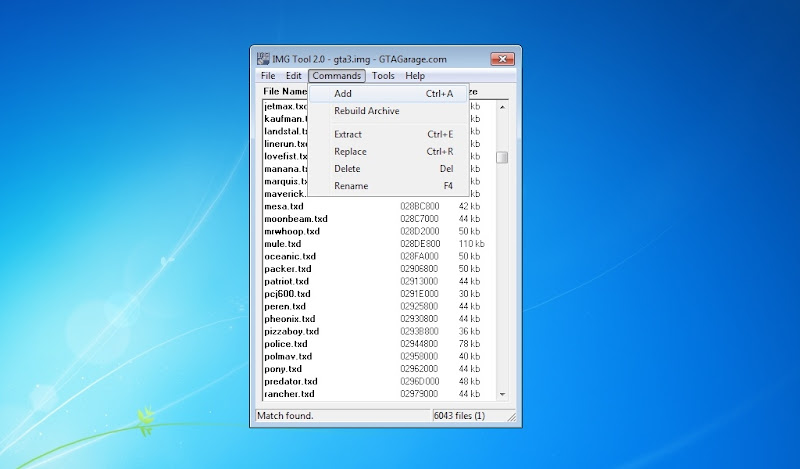
Task: Click offset 02944800 of police.txd
Action: (419, 344)
